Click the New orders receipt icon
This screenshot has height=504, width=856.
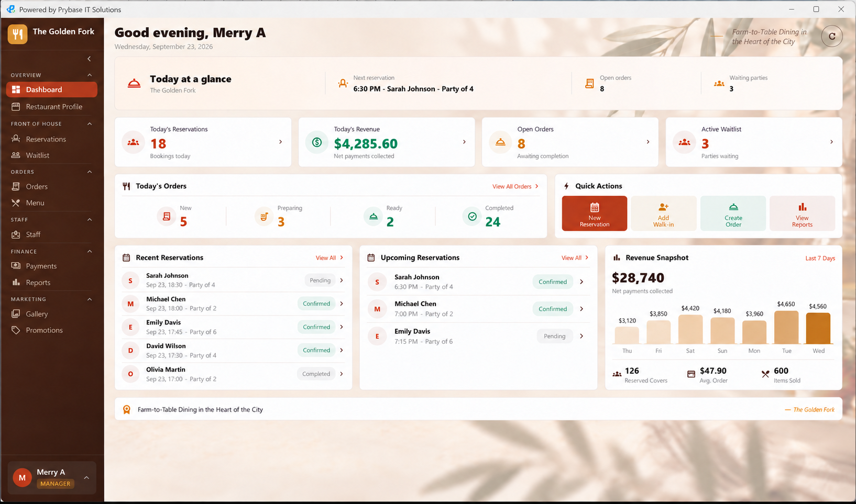[x=167, y=216]
